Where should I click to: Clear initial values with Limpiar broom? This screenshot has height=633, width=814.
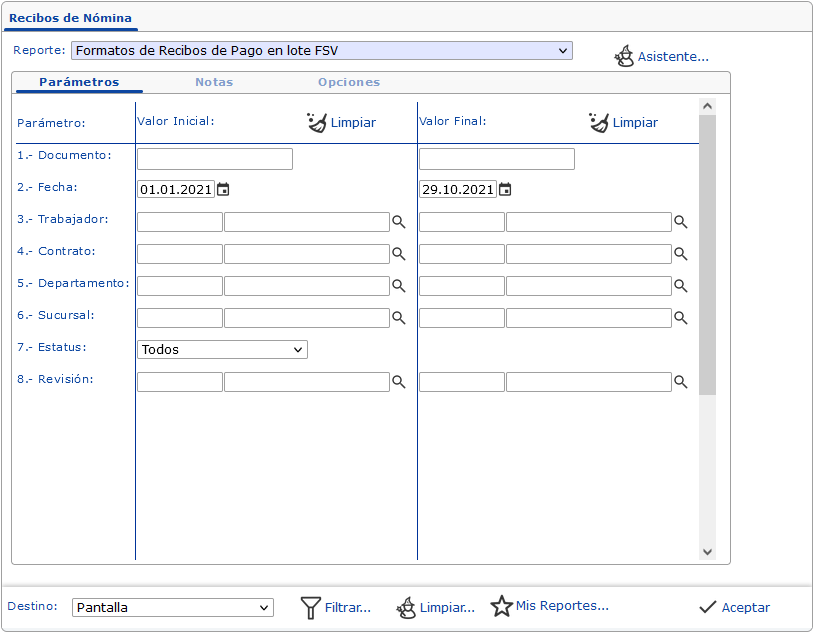341,122
